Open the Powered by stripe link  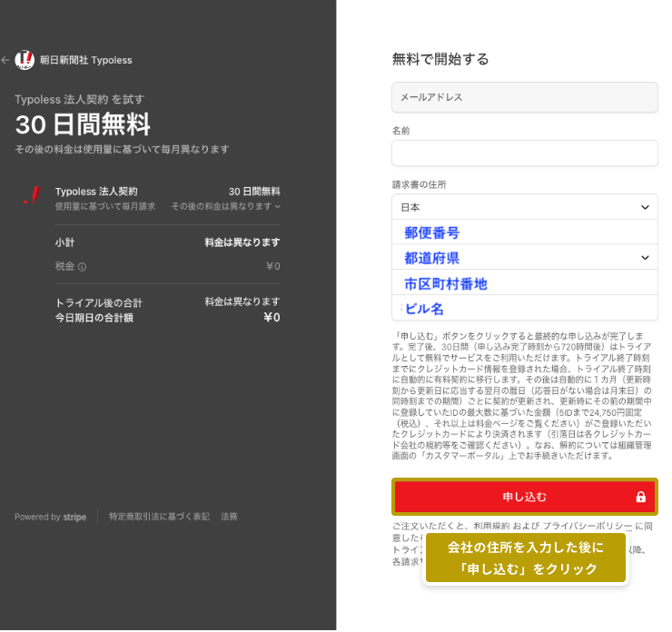tap(50, 518)
